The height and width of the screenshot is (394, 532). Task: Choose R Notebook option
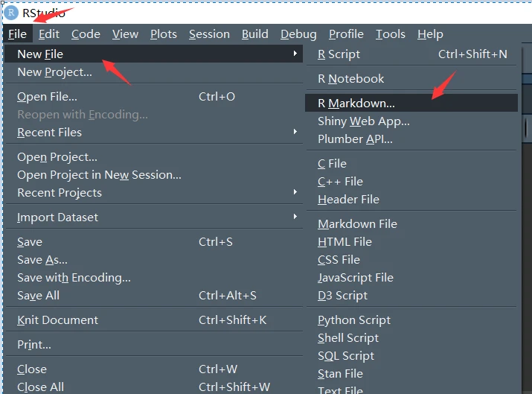[350, 78]
